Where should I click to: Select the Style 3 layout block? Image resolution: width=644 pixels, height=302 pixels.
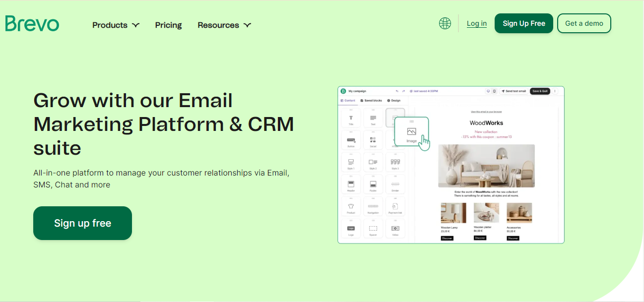coord(395,163)
